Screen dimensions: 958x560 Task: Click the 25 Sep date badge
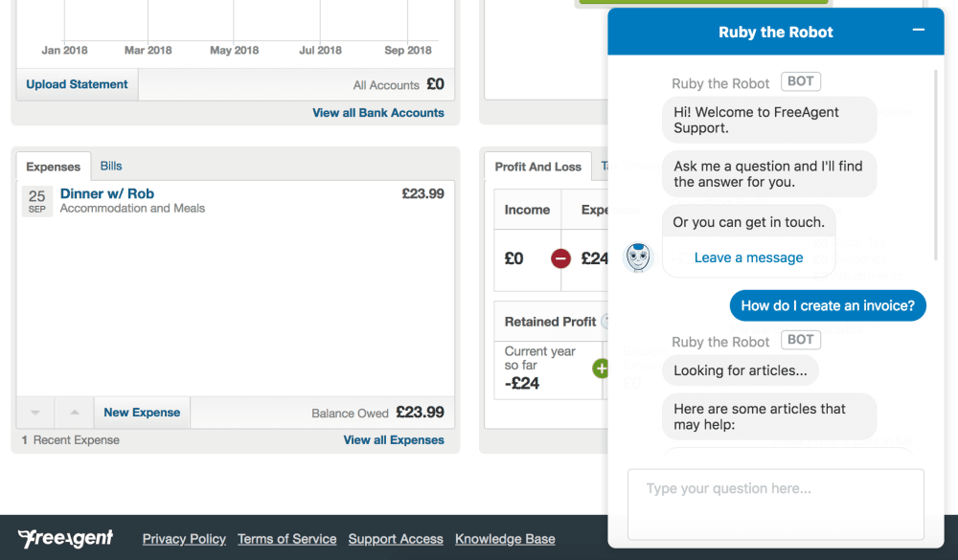click(x=36, y=201)
